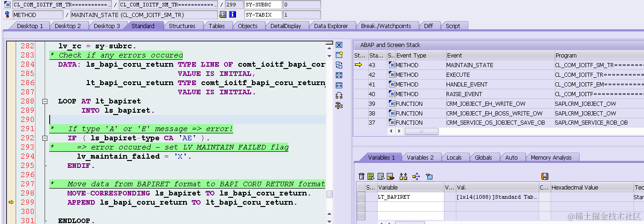Click the method gear icon left of METHOD field
Viewport: 644px width, 224px height.
pos(7,15)
